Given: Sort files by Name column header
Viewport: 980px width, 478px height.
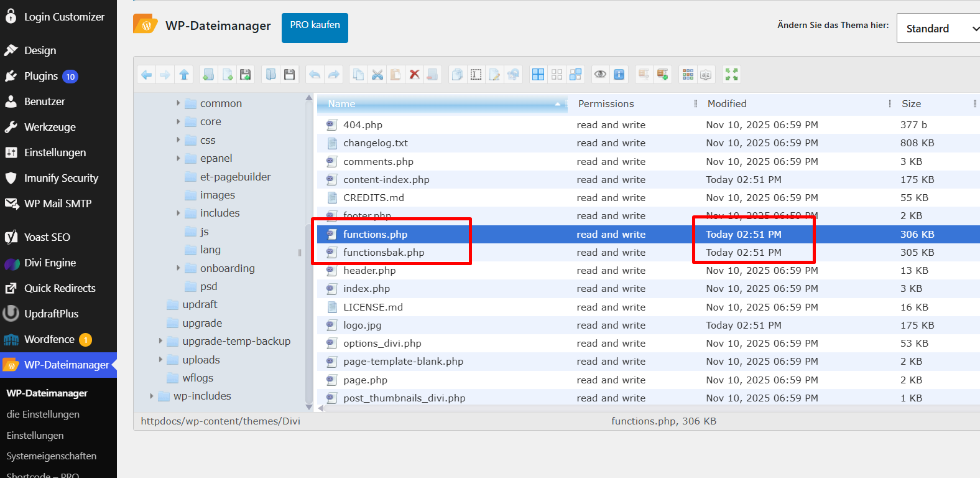Looking at the screenshot, I should click(442, 104).
